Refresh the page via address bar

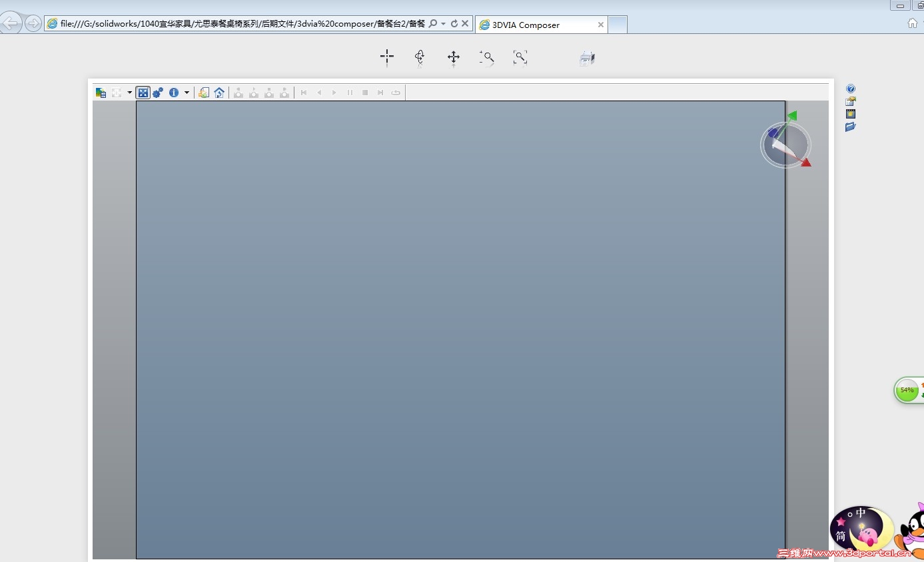click(454, 23)
